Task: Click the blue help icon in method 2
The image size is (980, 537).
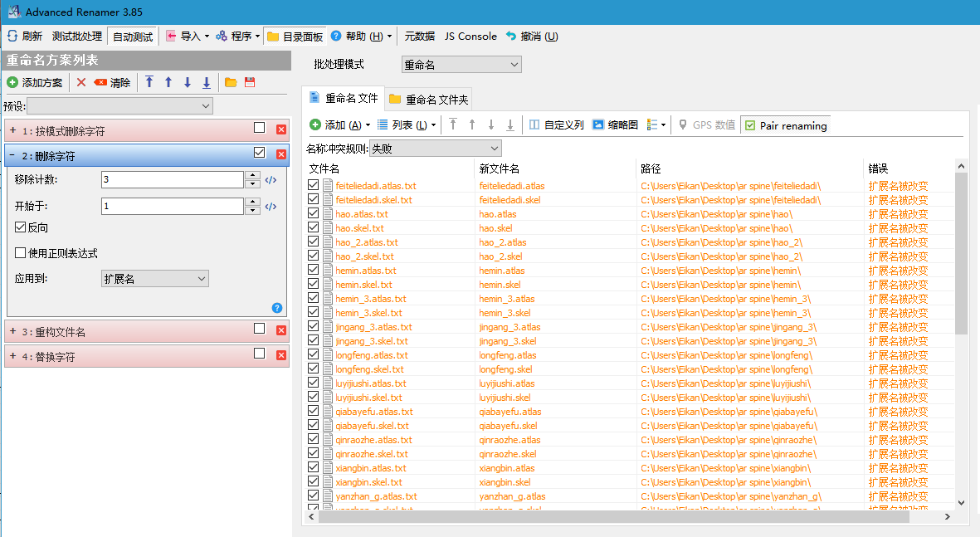Action: point(277,308)
